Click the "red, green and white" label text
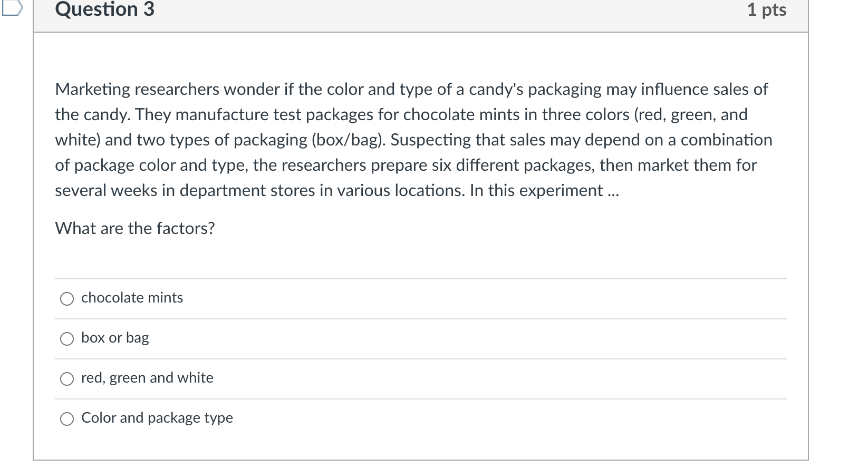 coord(147,378)
